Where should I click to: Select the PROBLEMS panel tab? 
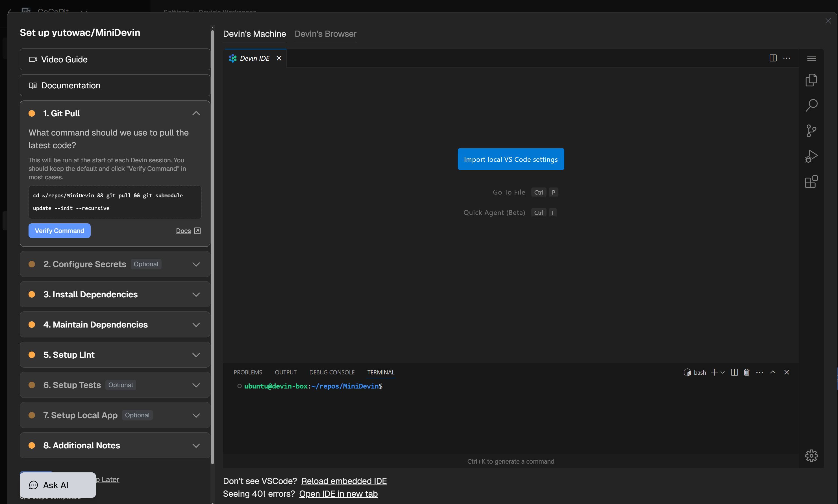pos(248,372)
